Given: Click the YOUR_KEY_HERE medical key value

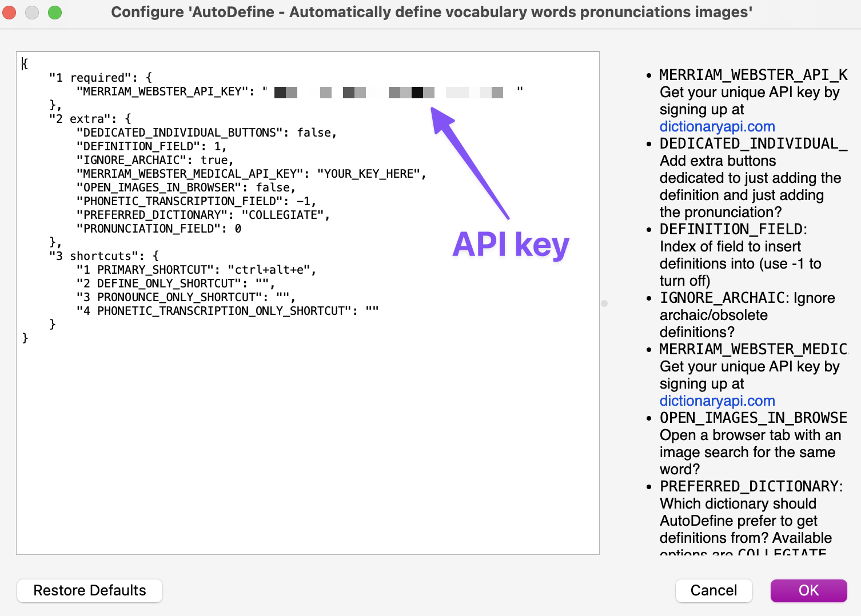Looking at the screenshot, I should tap(370, 174).
